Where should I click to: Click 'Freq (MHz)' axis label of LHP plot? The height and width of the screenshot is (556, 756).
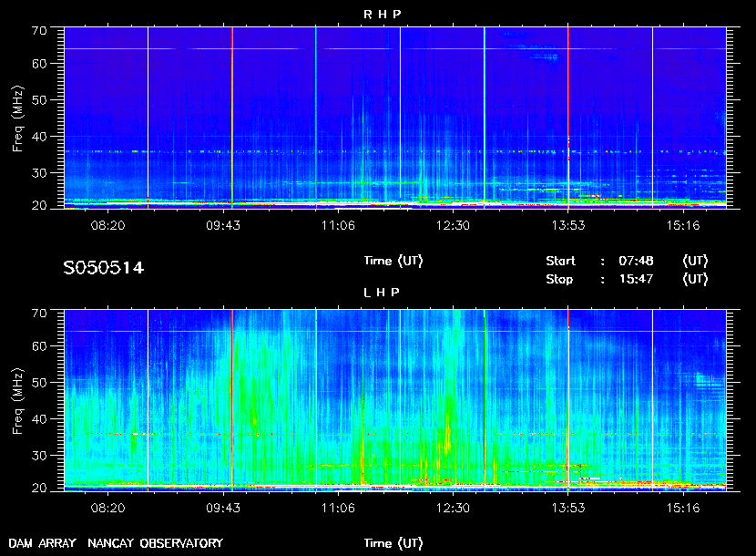pos(18,402)
